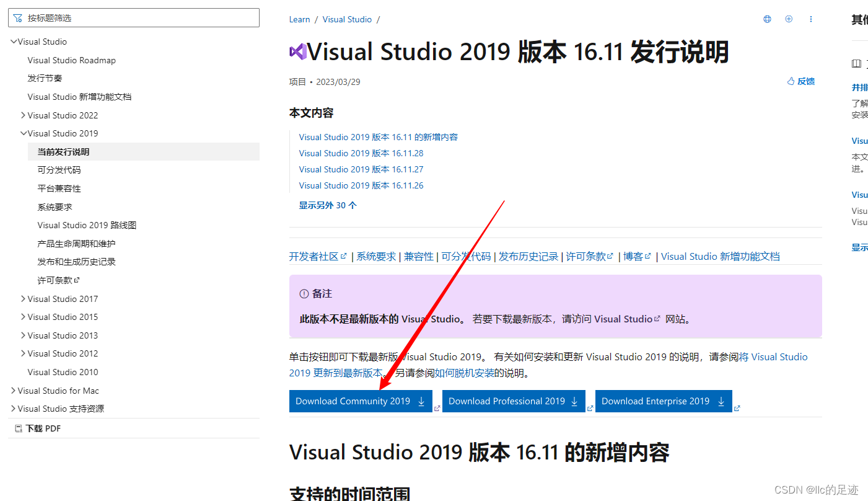Click the globe language icon
Image resolution: width=868 pixels, height=501 pixels.
pos(767,19)
